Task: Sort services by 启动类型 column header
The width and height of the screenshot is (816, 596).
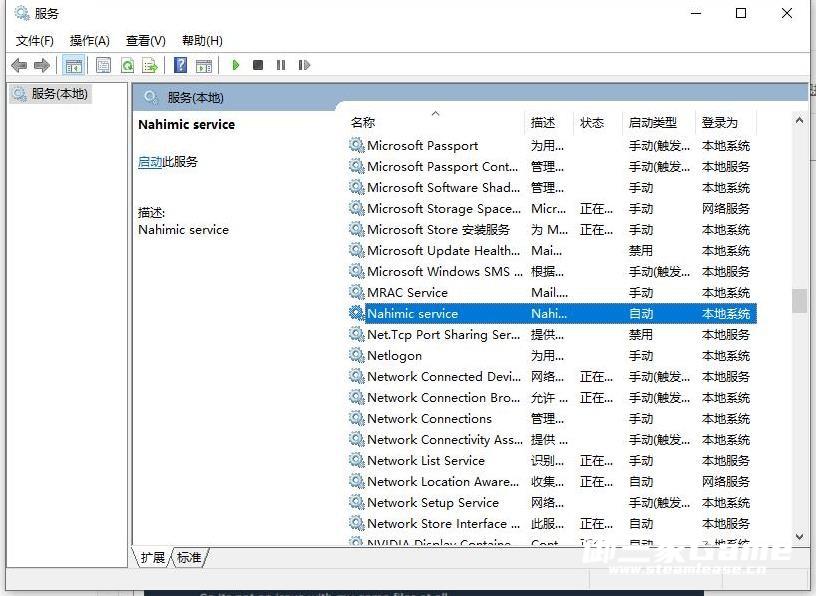Action: tap(652, 123)
